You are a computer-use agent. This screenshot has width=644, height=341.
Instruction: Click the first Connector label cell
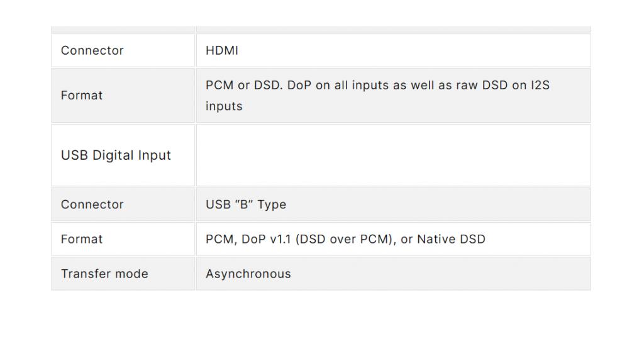[92, 51]
